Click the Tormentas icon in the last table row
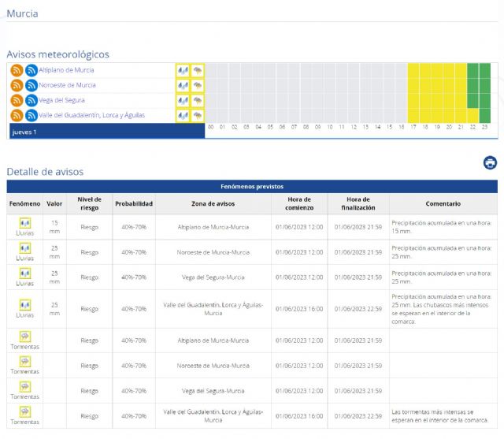 pos(24,413)
